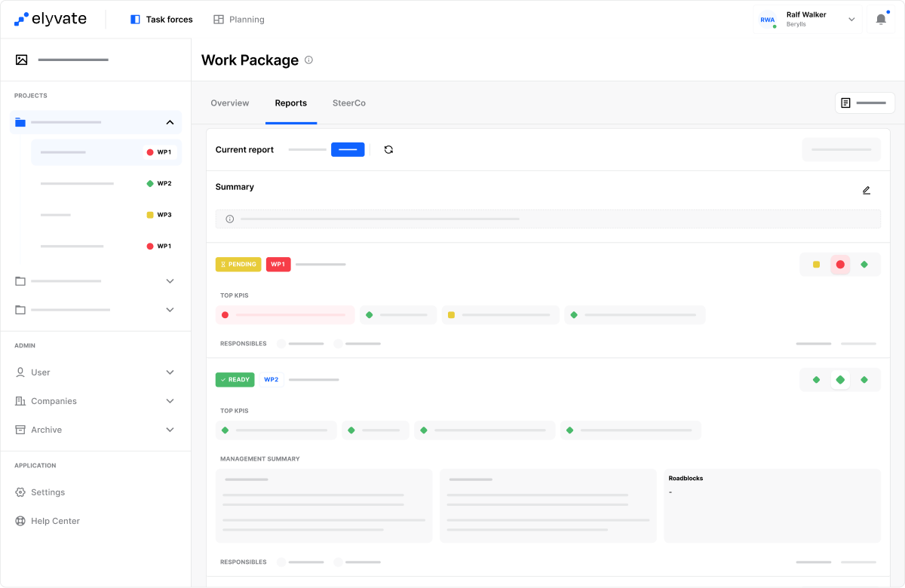Select the WP3 work package in sidebar
Image resolution: width=905 pixels, height=588 pixels.
coord(106,215)
